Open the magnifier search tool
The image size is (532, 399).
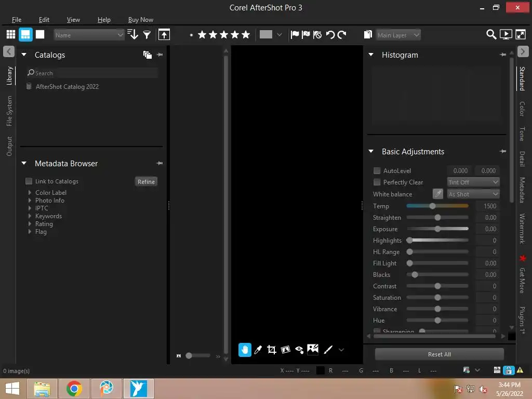pyautogui.click(x=491, y=35)
